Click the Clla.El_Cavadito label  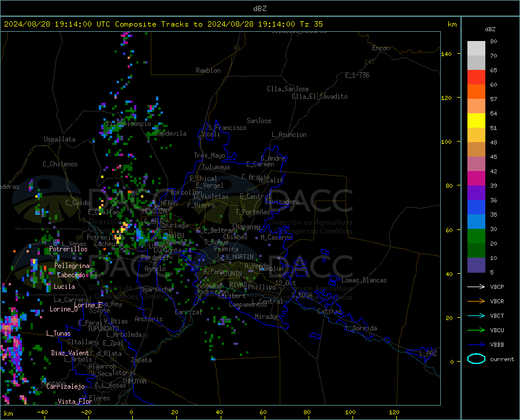click(x=320, y=96)
